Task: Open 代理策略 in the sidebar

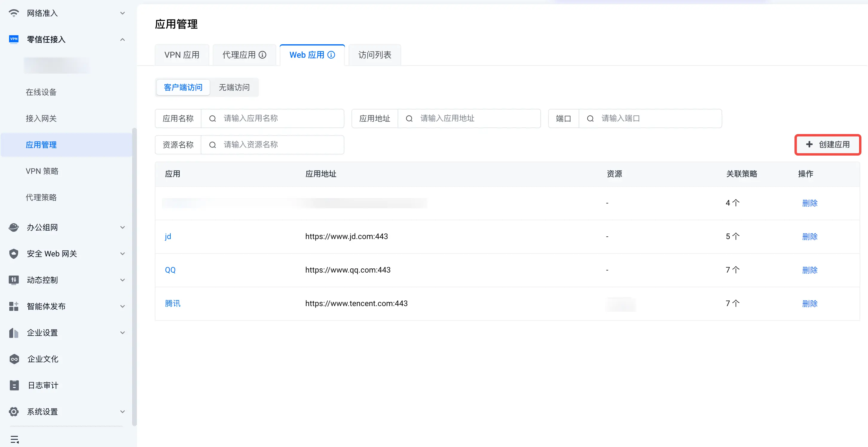Action: tap(41, 197)
